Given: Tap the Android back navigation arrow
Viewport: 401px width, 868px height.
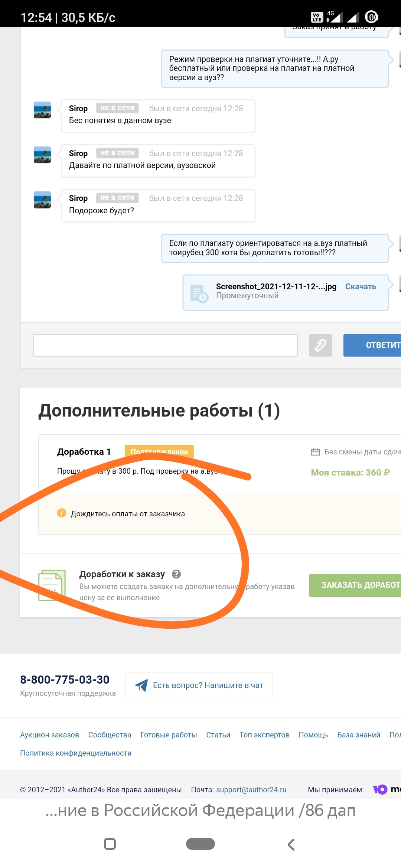Looking at the screenshot, I should click(x=291, y=845).
